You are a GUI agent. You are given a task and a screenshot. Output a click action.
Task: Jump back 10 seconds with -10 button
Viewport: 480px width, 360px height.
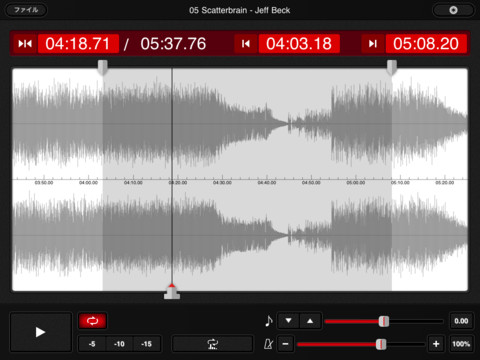119,344
